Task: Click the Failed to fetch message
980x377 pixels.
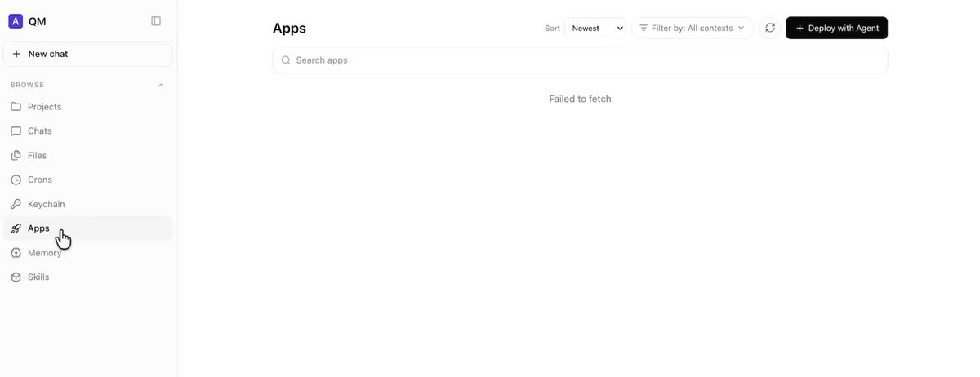Action: point(580,99)
